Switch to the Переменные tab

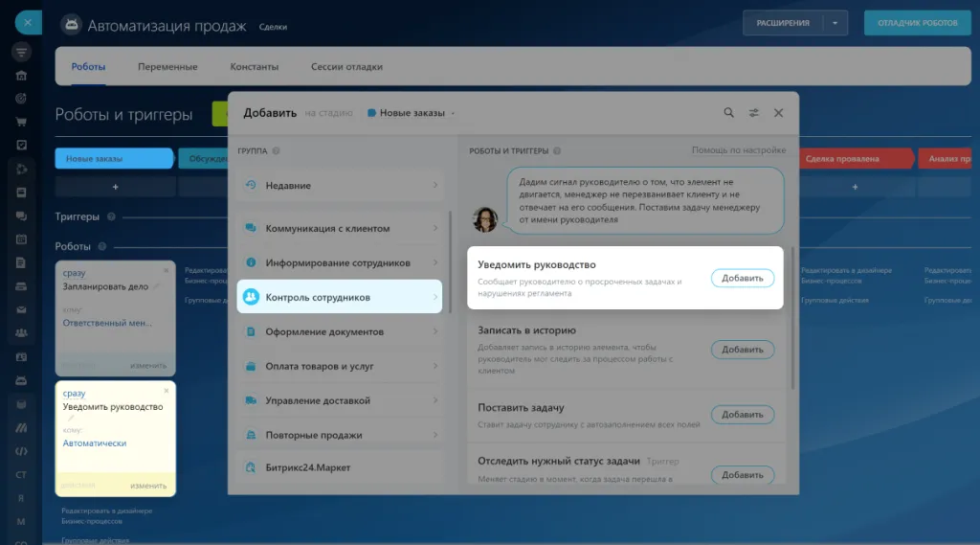pyautogui.click(x=167, y=67)
